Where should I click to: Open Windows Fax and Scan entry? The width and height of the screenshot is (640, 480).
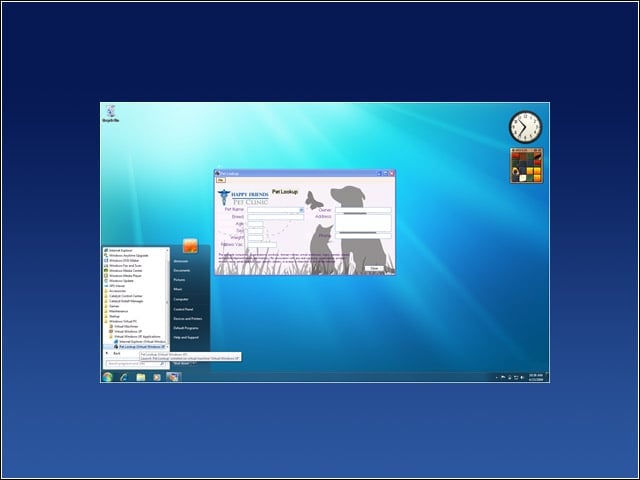(x=123, y=266)
